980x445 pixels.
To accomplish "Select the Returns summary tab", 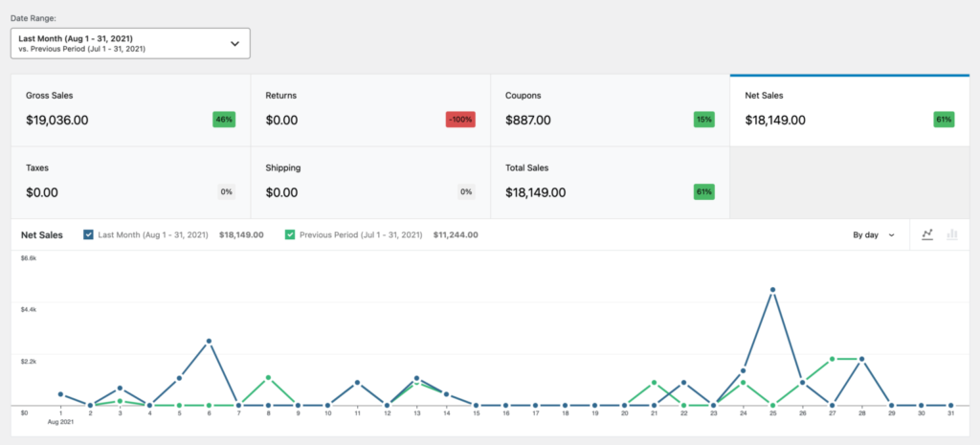I will 369,110.
